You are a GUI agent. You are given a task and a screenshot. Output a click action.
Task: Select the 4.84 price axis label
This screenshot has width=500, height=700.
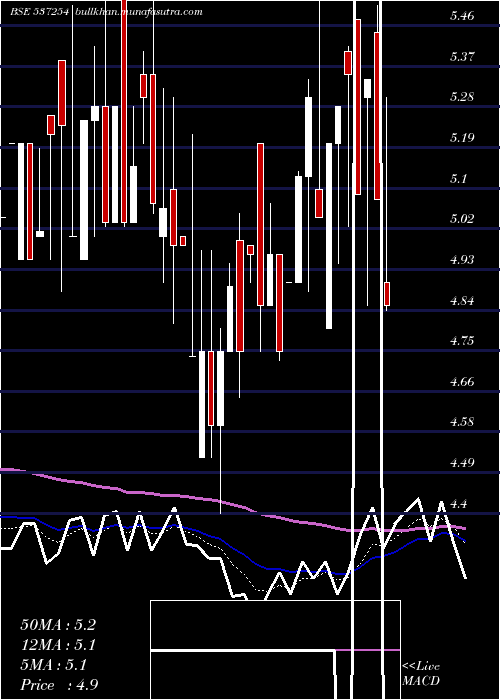(462, 300)
